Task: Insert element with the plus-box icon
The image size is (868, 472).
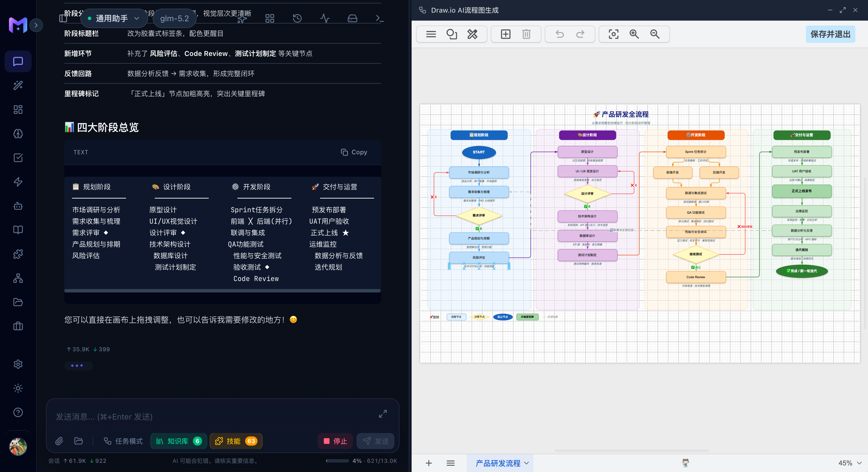Action: [x=505, y=34]
